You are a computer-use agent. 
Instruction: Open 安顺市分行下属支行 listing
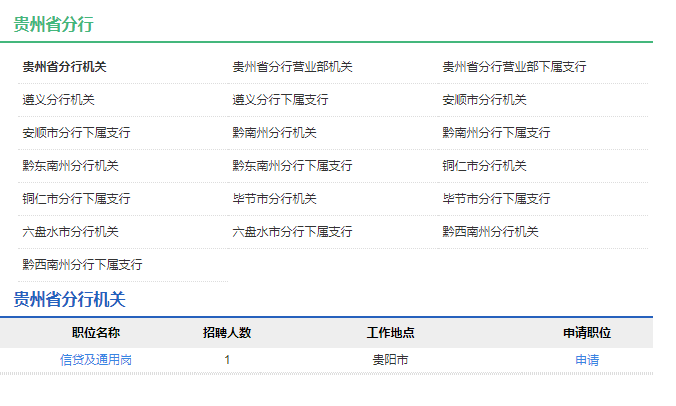76,133
